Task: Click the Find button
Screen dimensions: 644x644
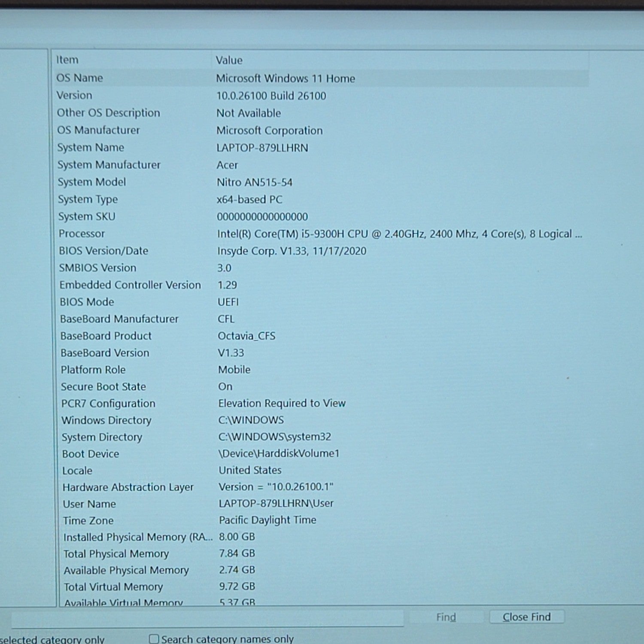Action: 446,617
